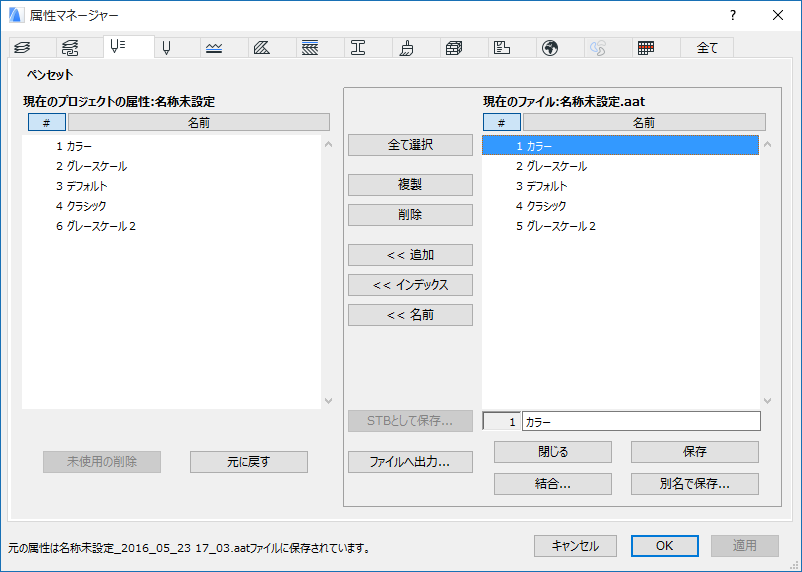This screenshot has height=572, width=802.
Task: Click the << 追加 button
Action: pos(410,255)
